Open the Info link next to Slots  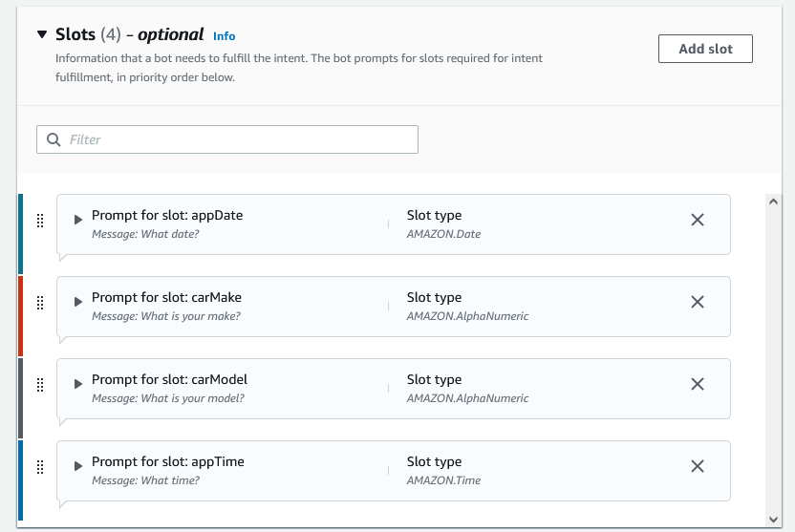point(225,36)
